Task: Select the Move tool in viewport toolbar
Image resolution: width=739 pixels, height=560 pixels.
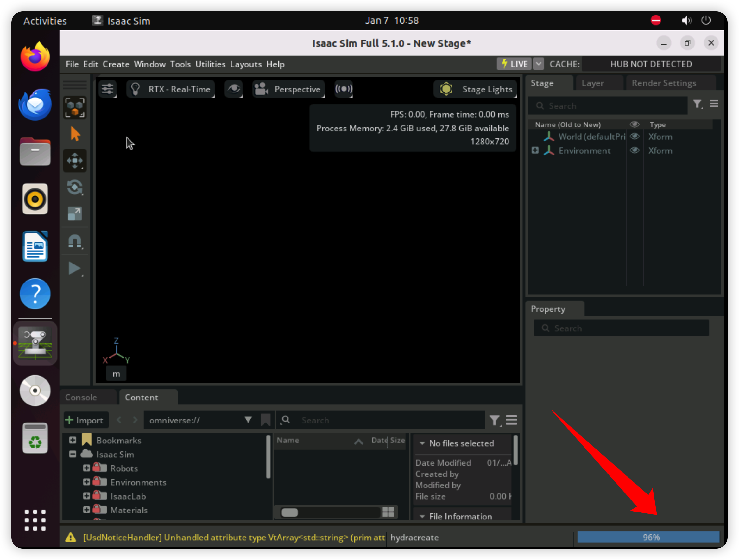Action: 74,161
